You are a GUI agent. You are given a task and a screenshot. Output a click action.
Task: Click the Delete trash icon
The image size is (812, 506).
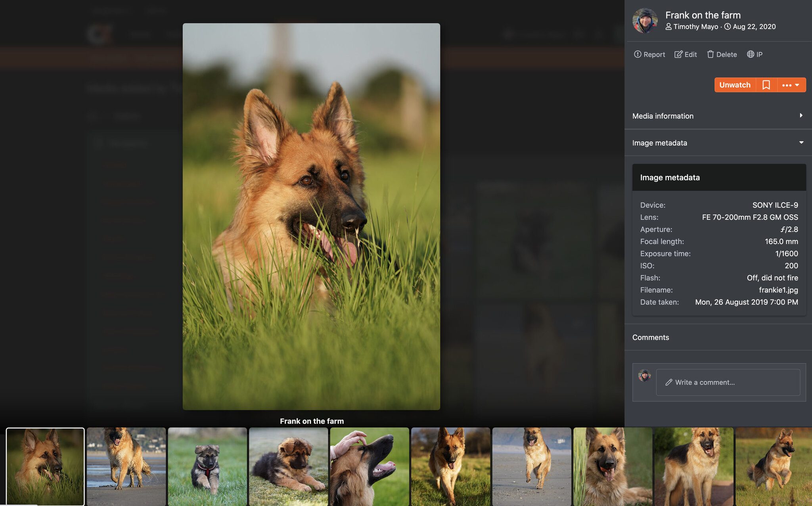pos(710,54)
